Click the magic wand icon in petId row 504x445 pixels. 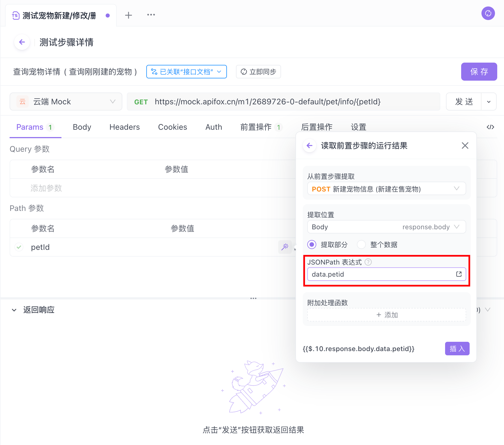click(285, 247)
